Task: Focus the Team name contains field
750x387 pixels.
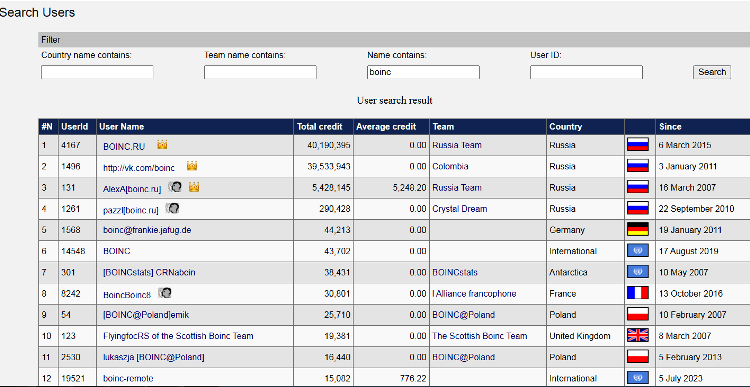Action: coord(260,72)
